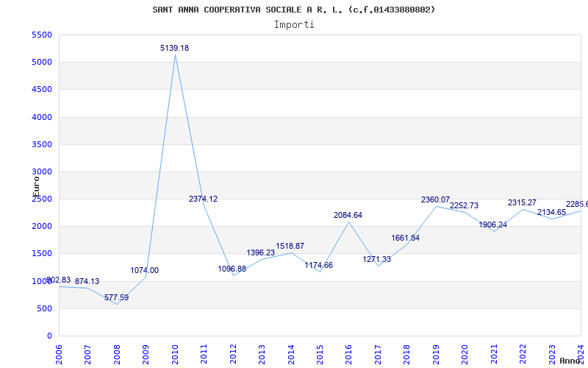Click the data label 874.13
The height and width of the screenshot is (368, 588).
[x=87, y=281]
